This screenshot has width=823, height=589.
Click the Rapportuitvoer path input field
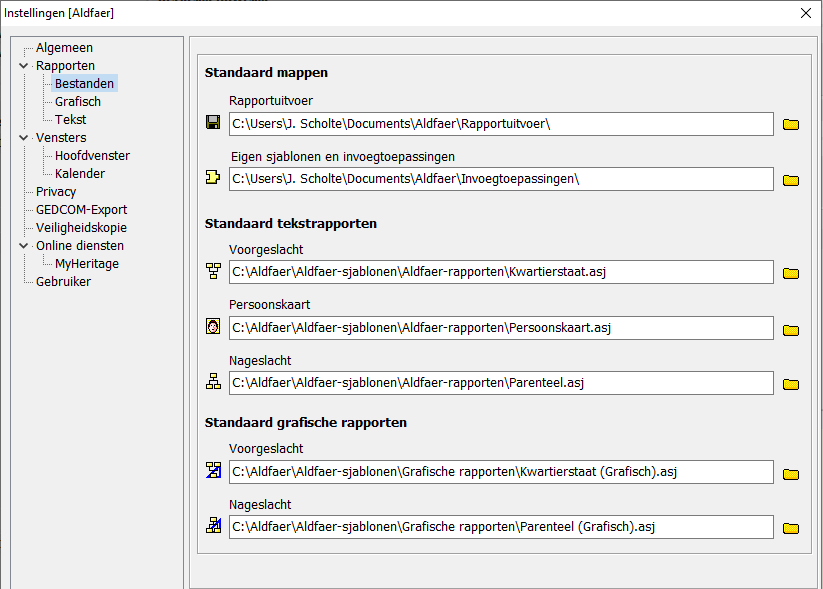click(500, 124)
